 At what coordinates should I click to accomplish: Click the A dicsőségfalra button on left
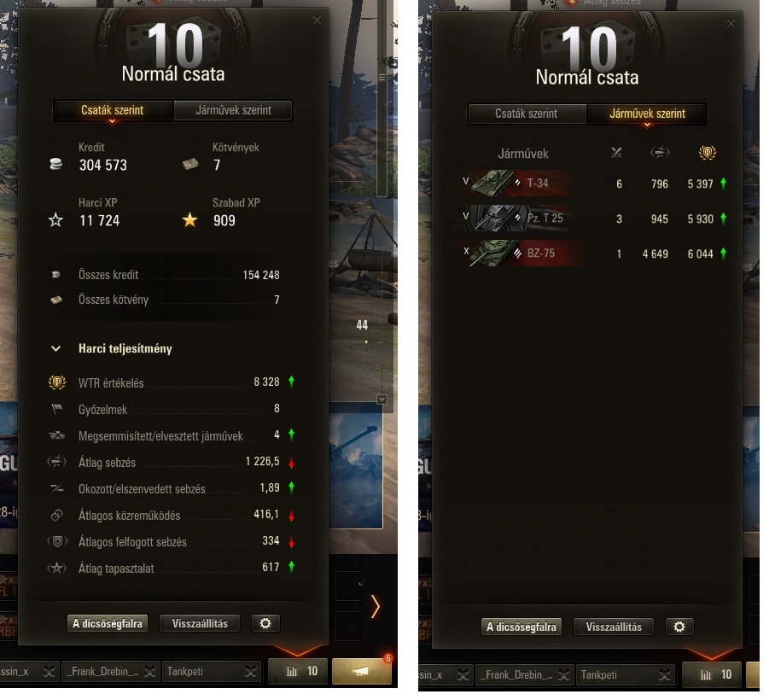tap(108, 623)
